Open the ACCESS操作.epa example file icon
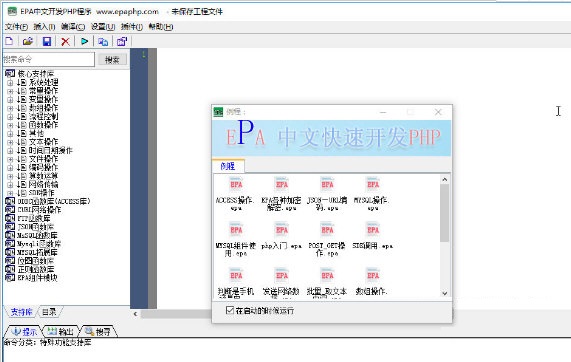 (x=236, y=184)
